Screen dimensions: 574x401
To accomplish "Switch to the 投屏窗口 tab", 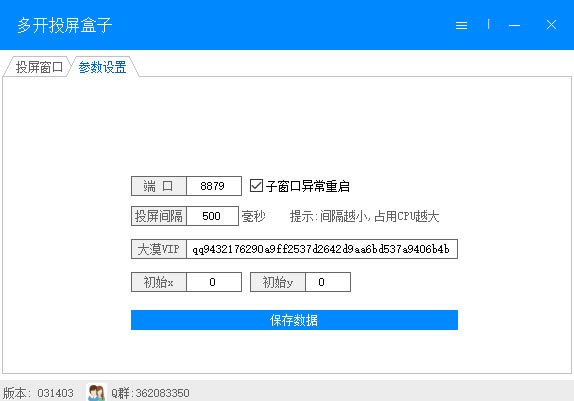I will (39, 67).
